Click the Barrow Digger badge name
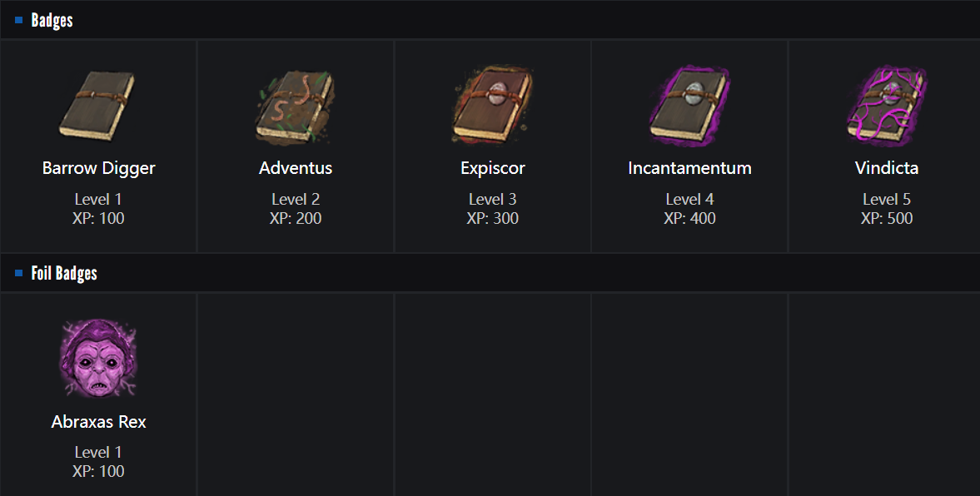Screen dimensions: 980x496 [x=98, y=168]
